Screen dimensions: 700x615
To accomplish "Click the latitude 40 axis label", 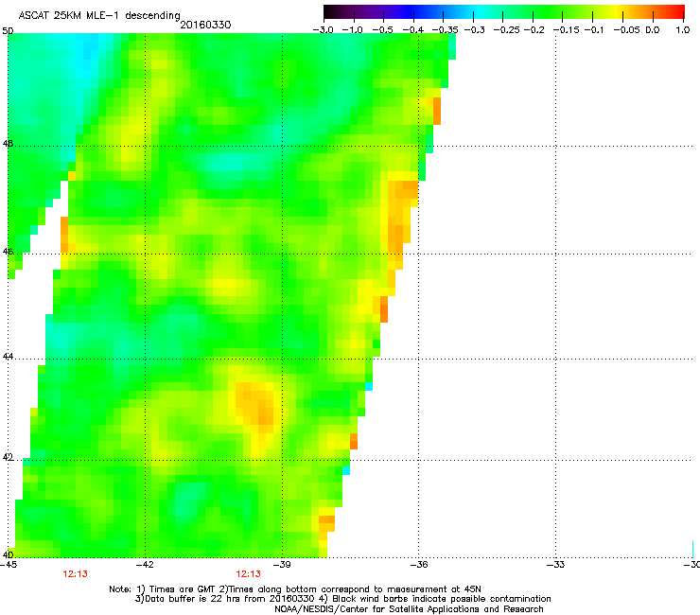I will pos(8,555).
